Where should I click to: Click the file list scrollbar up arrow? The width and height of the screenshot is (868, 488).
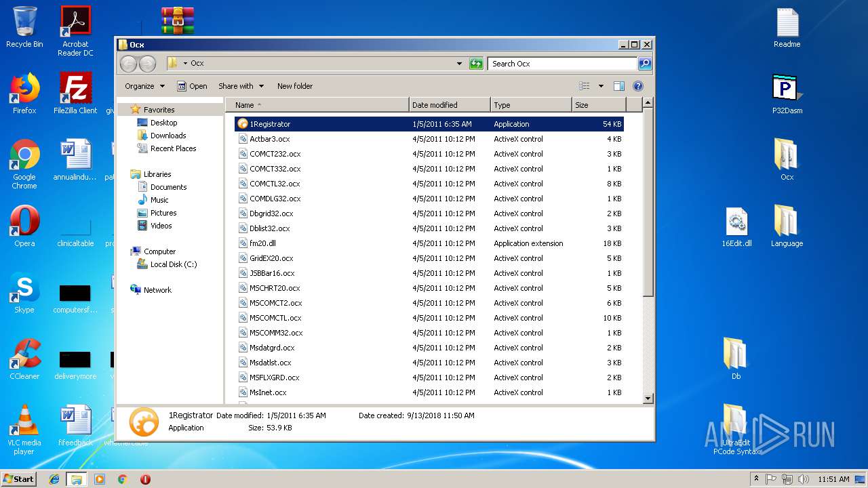648,103
